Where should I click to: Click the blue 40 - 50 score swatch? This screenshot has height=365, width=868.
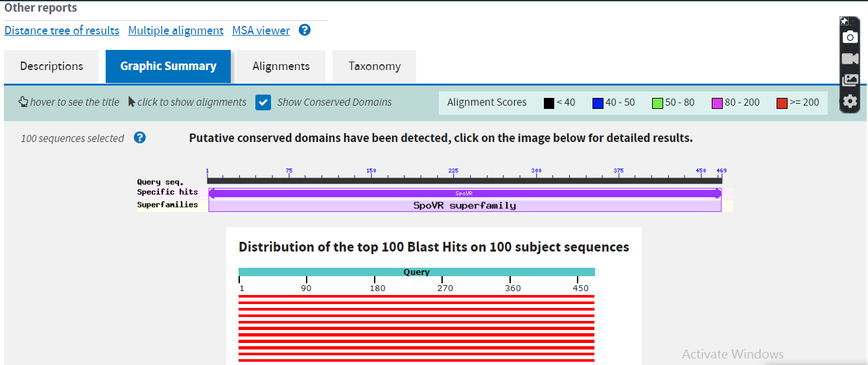pos(598,103)
